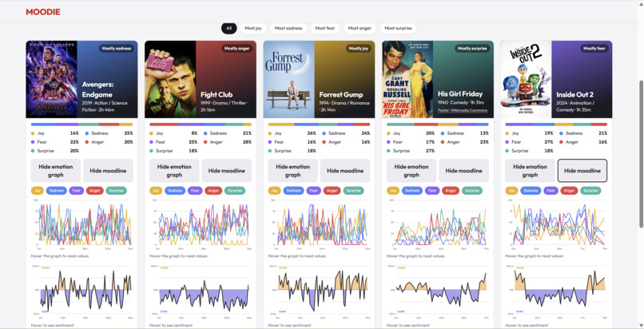Hide moodline for Forrest Gump
The height and width of the screenshot is (329, 644).
tap(345, 171)
